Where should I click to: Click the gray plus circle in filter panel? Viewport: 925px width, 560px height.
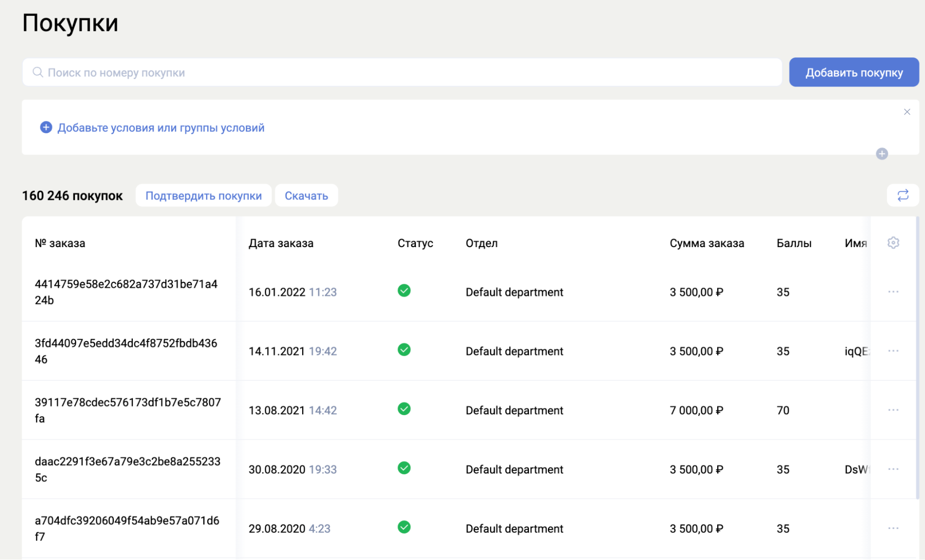pos(882,154)
